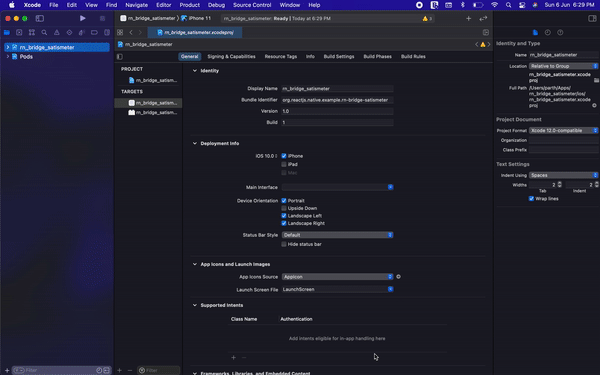
Task: Open asset catalog arrow next to AppIcon
Action: coord(398,277)
